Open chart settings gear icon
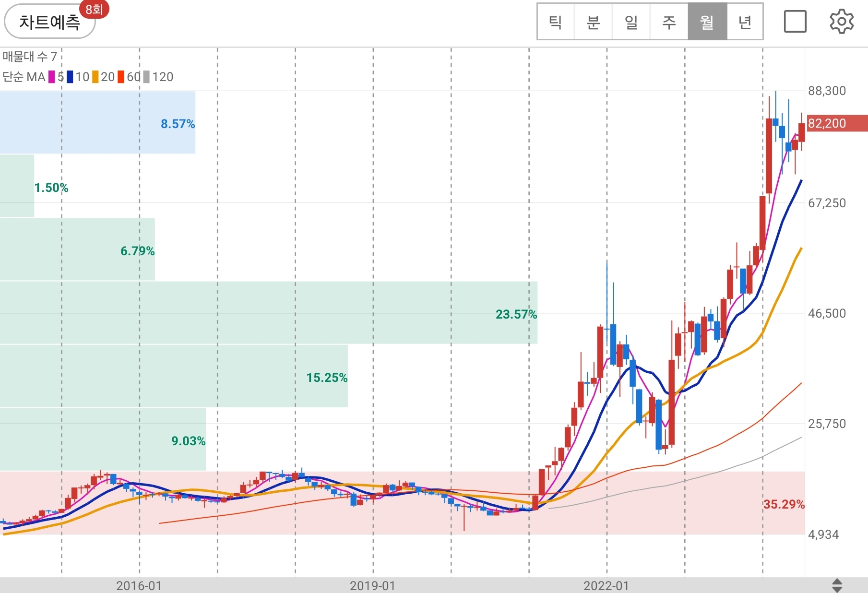 pyautogui.click(x=842, y=22)
